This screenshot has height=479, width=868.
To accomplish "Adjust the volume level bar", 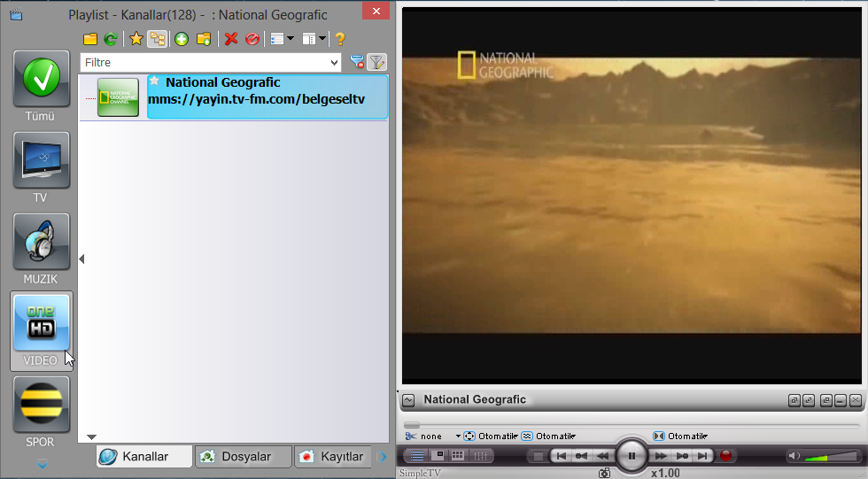I will pos(831,456).
